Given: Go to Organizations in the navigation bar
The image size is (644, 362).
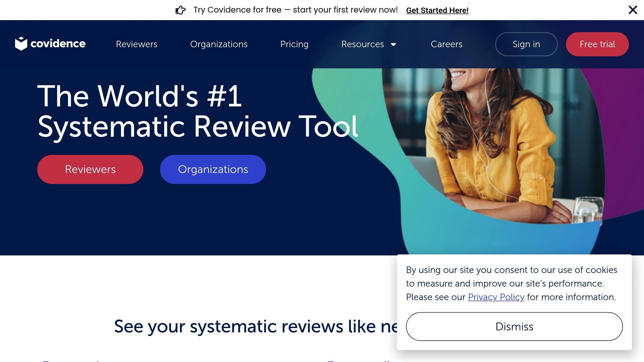Looking at the screenshot, I should click(219, 44).
